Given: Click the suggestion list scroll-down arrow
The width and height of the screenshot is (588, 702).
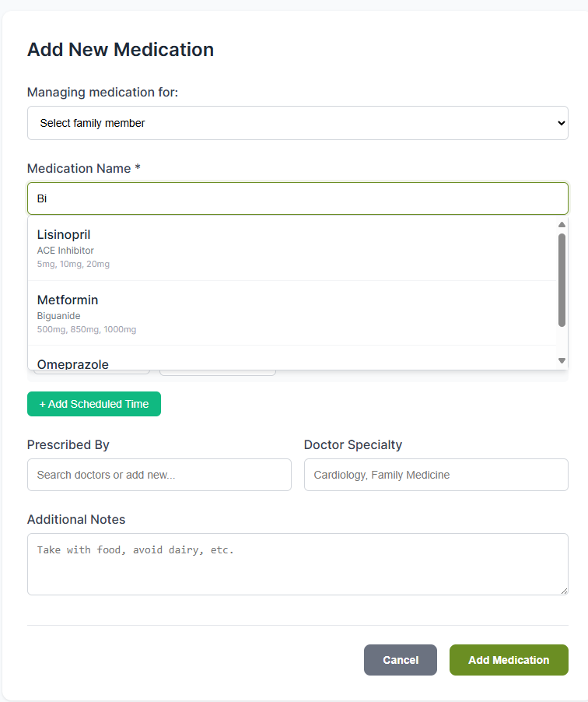Looking at the screenshot, I should [x=562, y=360].
